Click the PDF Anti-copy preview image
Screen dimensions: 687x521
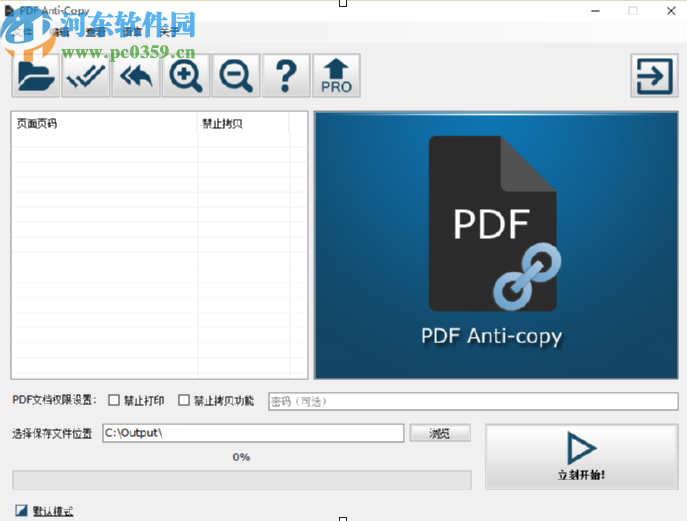point(496,245)
